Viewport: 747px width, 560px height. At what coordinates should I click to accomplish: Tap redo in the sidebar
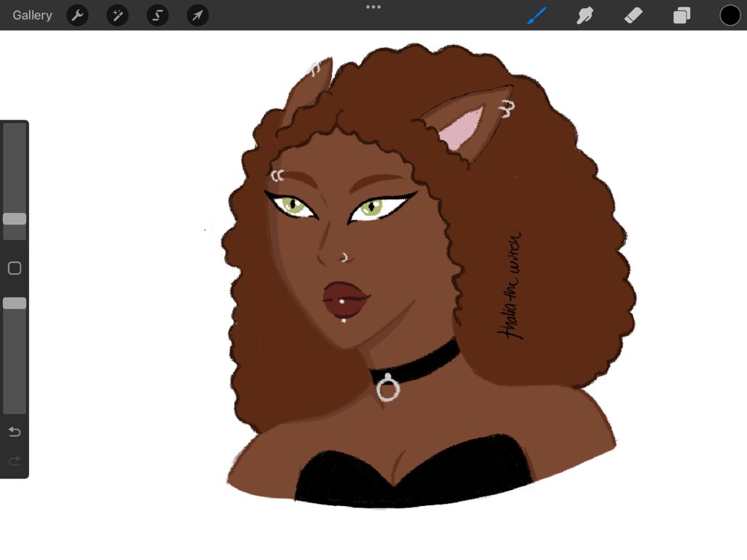14,460
